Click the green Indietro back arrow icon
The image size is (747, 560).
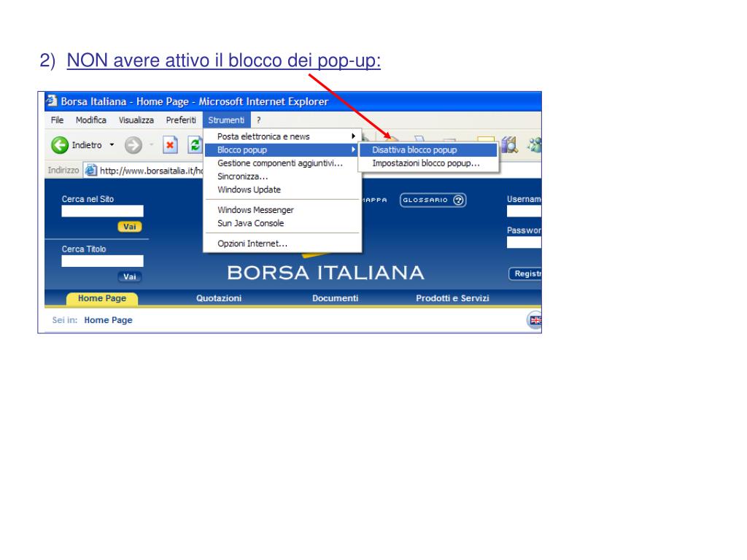(60, 145)
